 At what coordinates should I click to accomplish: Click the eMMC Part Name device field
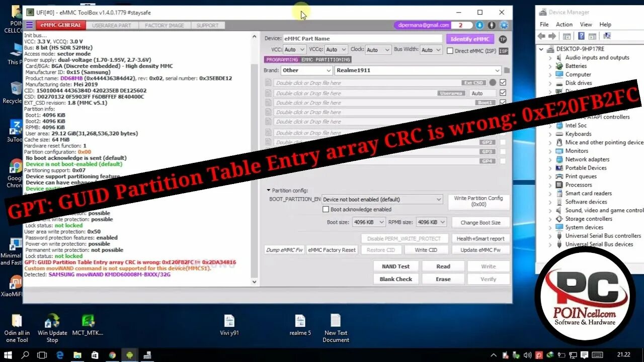(x=362, y=38)
